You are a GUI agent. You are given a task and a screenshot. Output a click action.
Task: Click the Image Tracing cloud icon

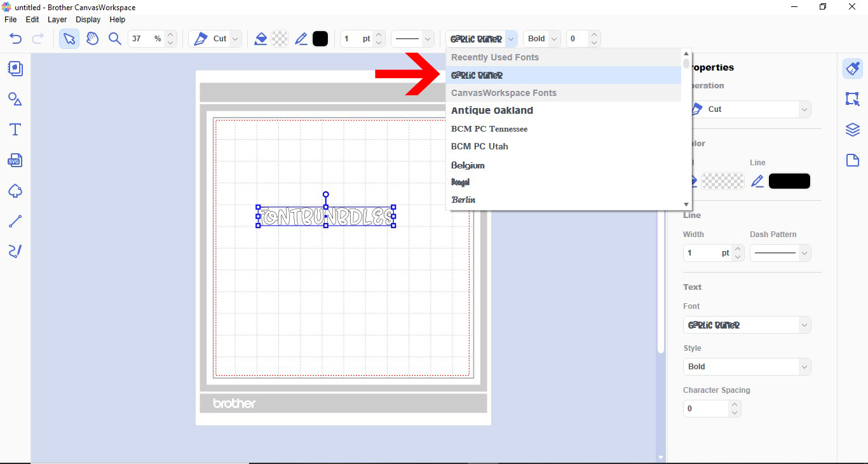click(x=15, y=191)
